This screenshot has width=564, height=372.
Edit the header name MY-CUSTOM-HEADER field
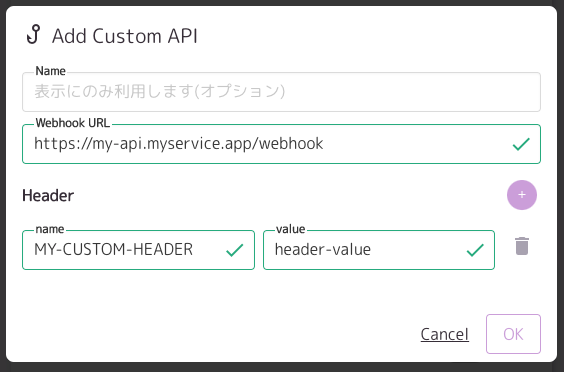point(138,250)
